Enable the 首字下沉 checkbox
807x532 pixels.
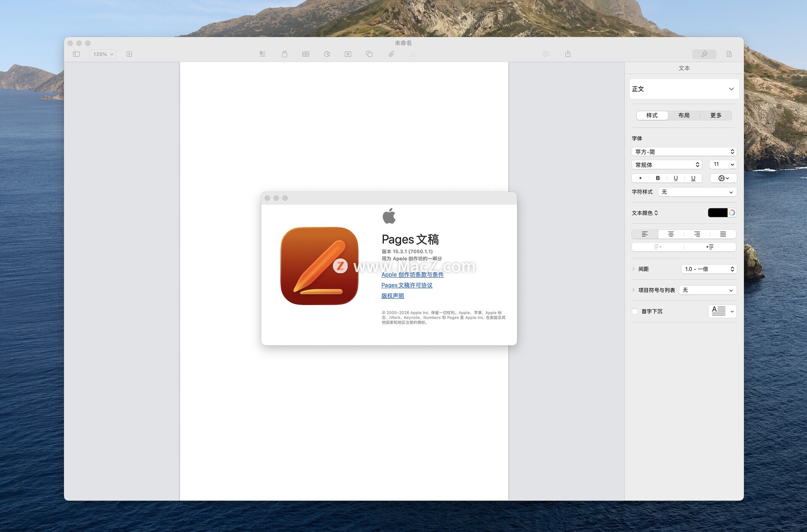(x=635, y=311)
